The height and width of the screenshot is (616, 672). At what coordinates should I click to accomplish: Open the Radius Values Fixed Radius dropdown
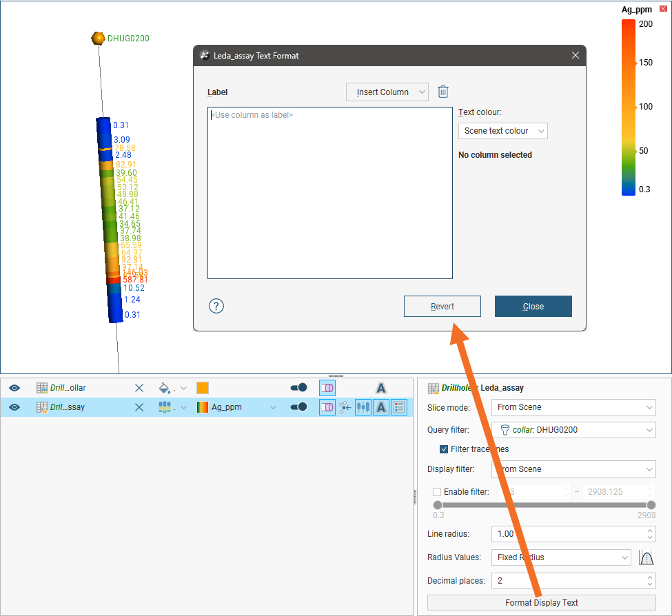click(561, 557)
